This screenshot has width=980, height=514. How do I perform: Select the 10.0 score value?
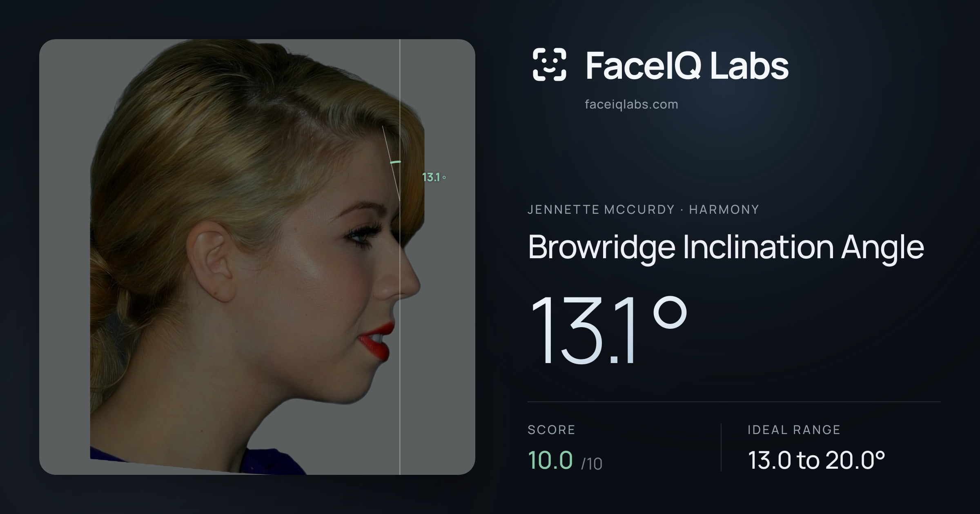pyautogui.click(x=550, y=460)
